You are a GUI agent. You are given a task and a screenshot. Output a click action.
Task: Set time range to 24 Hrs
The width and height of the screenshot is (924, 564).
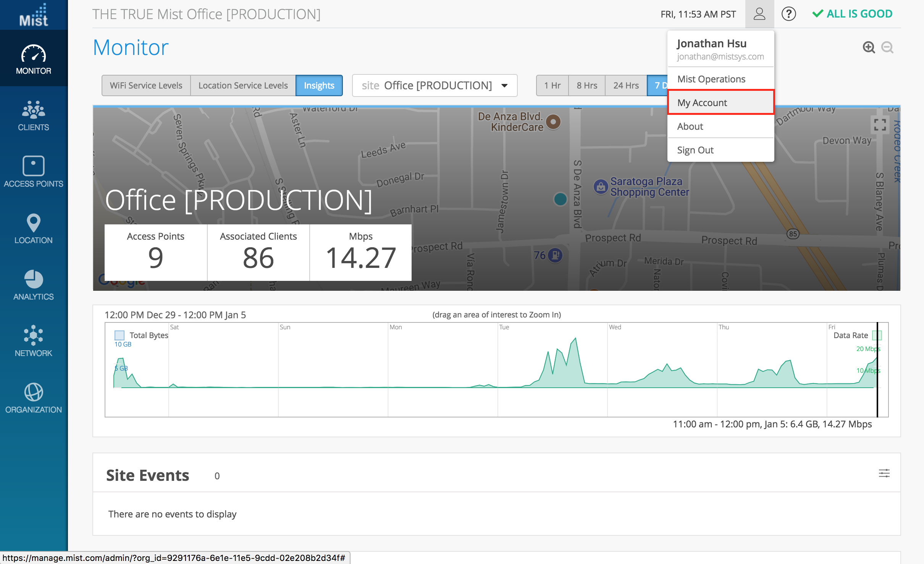[626, 85]
